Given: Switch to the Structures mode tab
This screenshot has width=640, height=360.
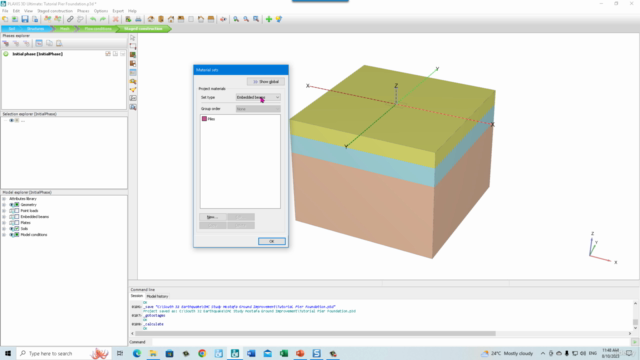Looking at the screenshot, I should (35, 29).
